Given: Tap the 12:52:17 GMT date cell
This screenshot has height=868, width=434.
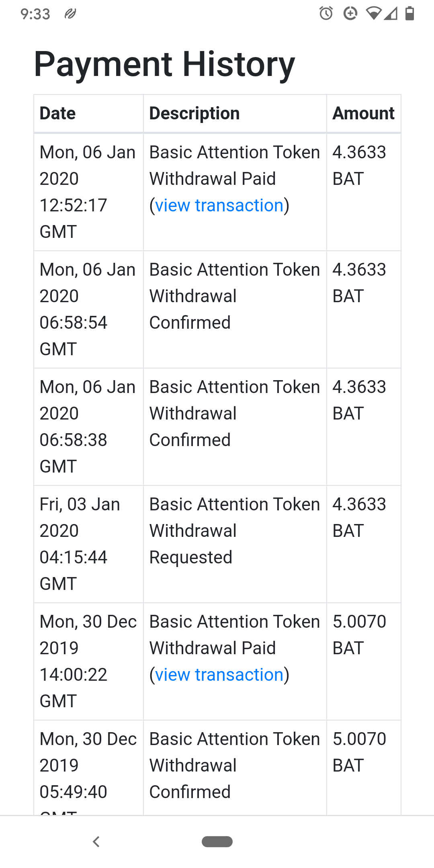Looking at the screenshot, I should pyautogui.click(x=88, y=192).
